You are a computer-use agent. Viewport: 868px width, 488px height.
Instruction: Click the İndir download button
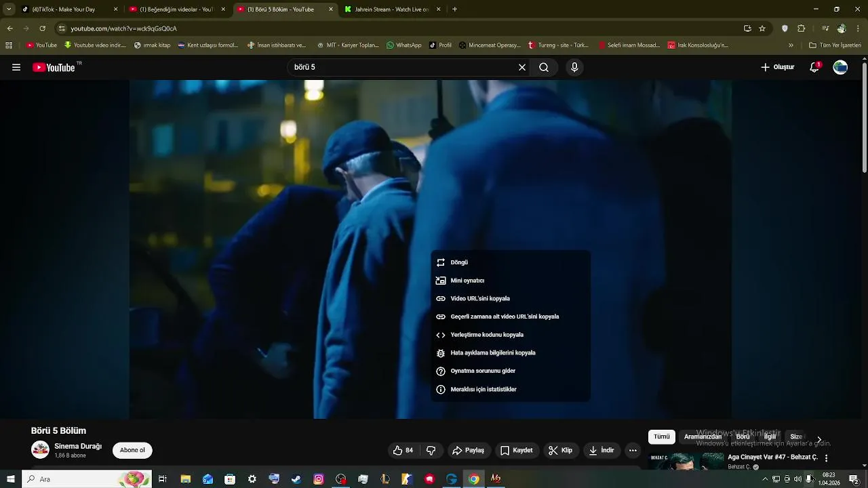(x=601, y=450)
